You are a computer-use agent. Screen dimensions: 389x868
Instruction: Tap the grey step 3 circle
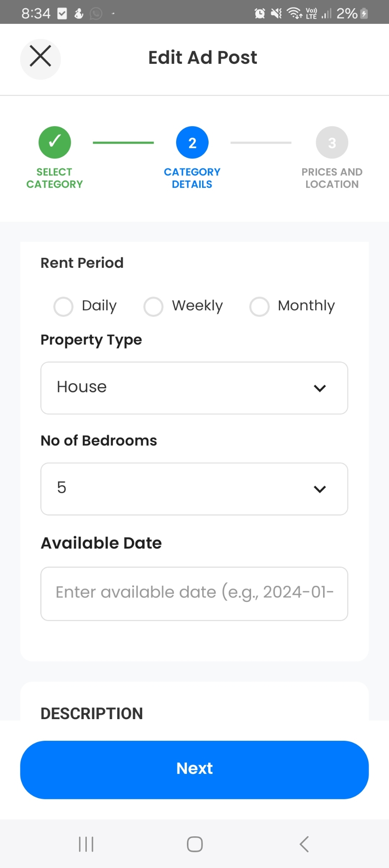[332, 142]
